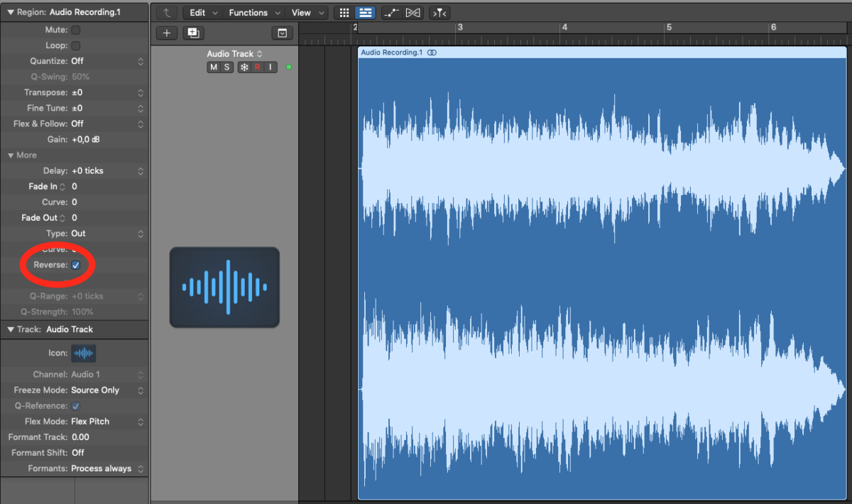Open the Edit menu

[x=203, y=13]
